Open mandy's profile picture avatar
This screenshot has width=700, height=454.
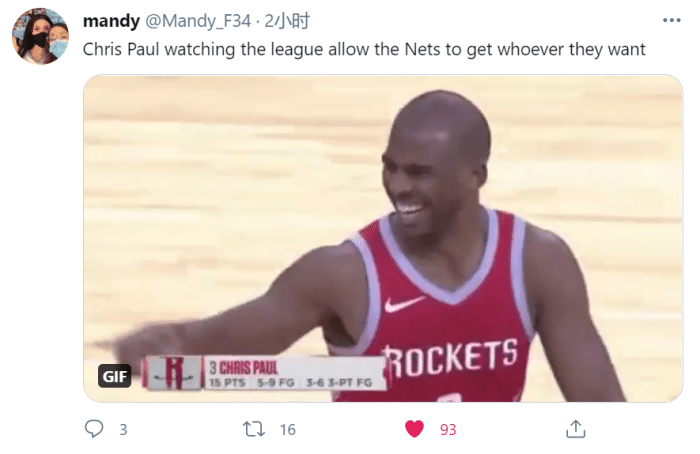(x=40, y=36)
